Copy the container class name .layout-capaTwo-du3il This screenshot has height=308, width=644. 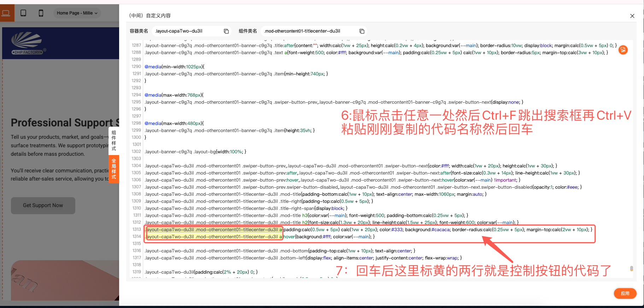tap(226, 31)
